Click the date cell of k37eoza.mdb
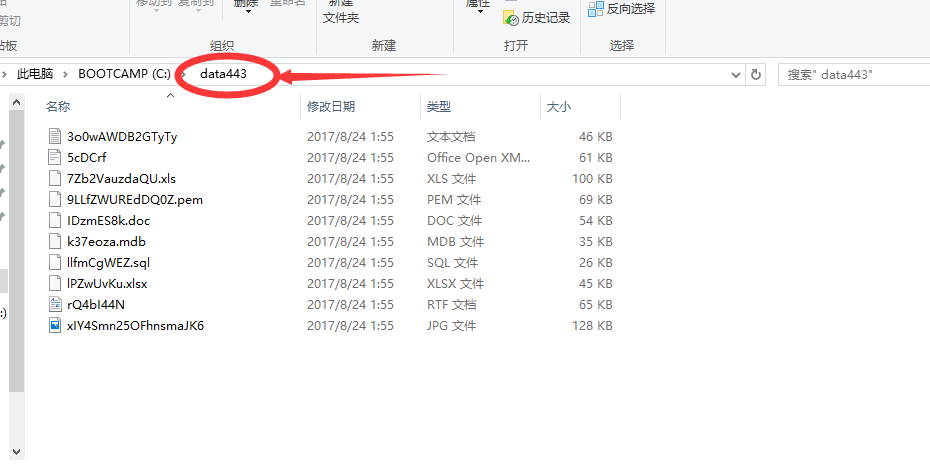This screenshot has width=930, height=468. pos(350,241)
